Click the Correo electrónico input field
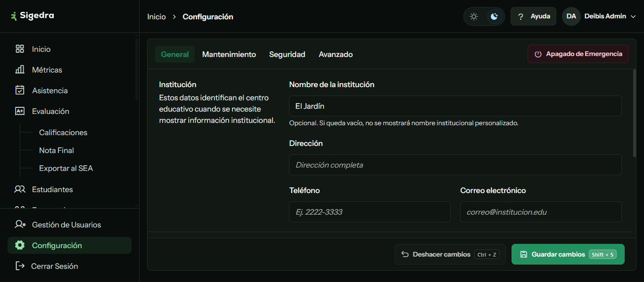The width and height of the screenshot is (644, 282). point(541,212)
